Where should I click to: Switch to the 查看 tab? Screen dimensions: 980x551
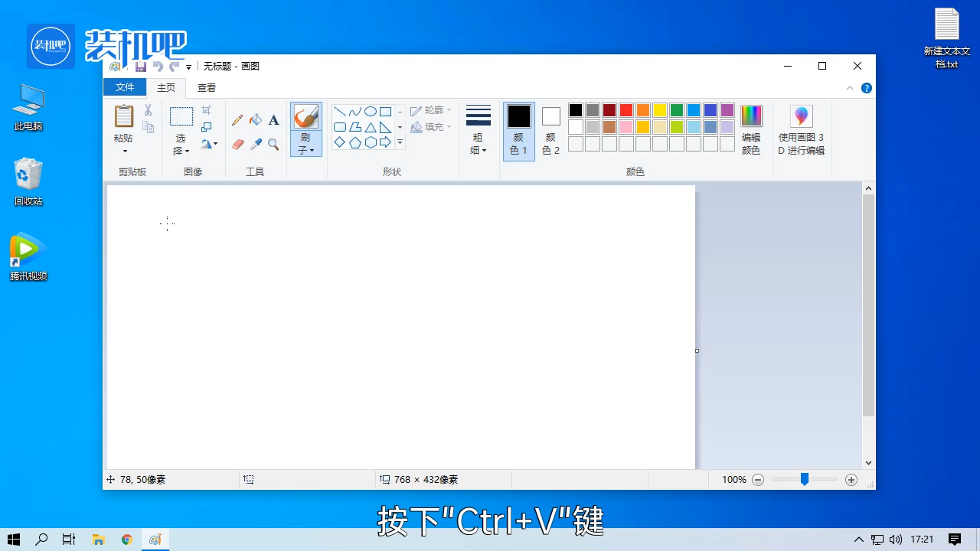click(207, 87)
